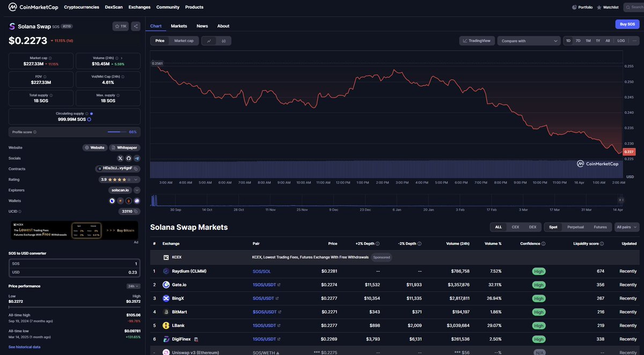Click the Liquidity score info icon
Viewport: 644px width, 355px height.
(x=602, y=243)
